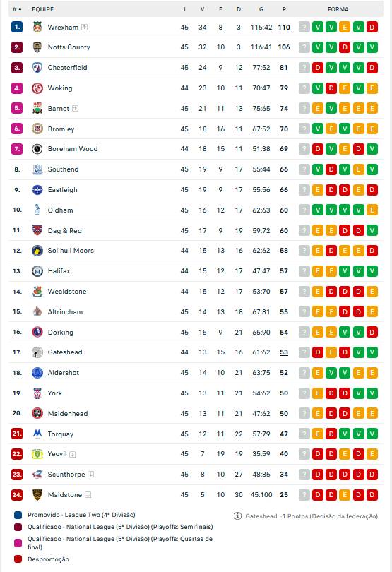Click the EQUIPE column header

[x=42, y=9]
